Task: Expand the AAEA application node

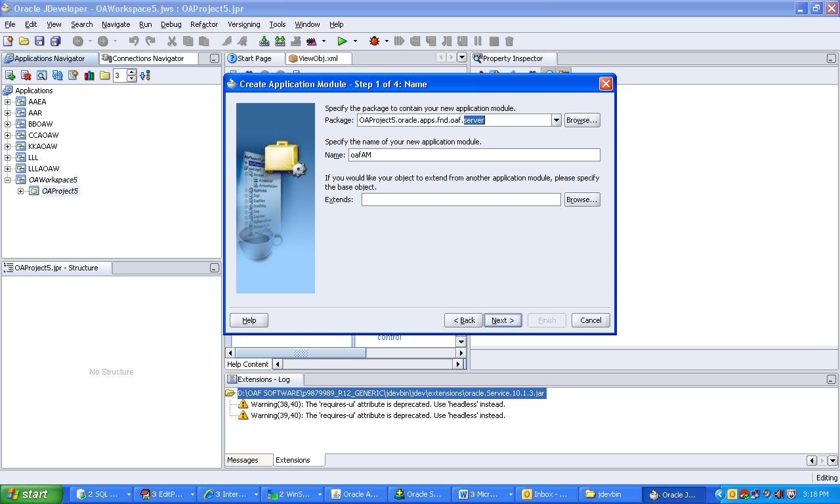Action: tap(8, 102)
